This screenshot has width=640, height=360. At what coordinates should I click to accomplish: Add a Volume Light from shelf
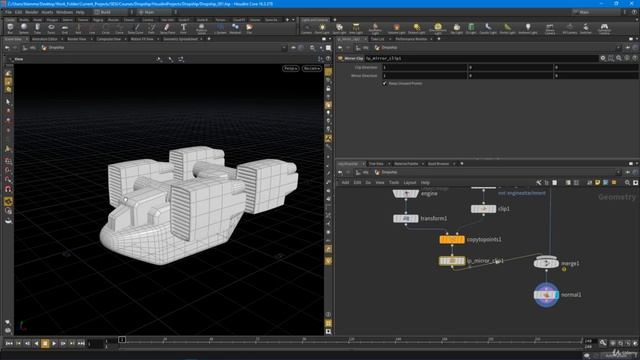point(396,29)
